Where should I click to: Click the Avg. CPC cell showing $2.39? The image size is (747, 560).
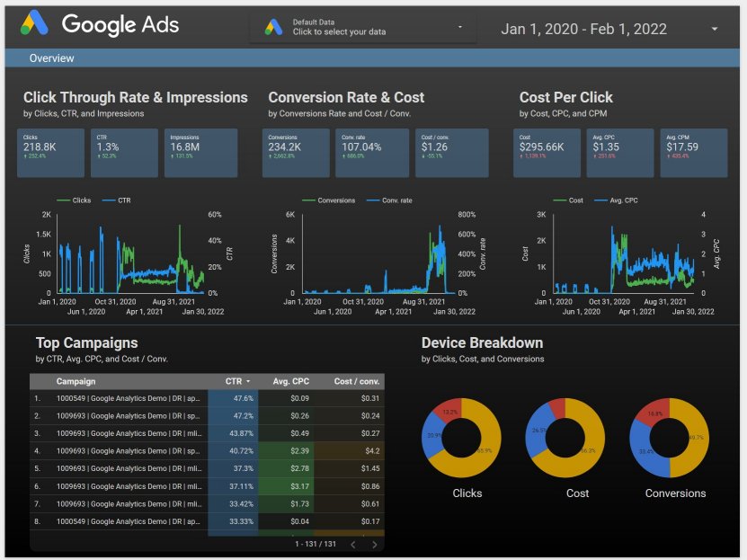tap(286, 451)
